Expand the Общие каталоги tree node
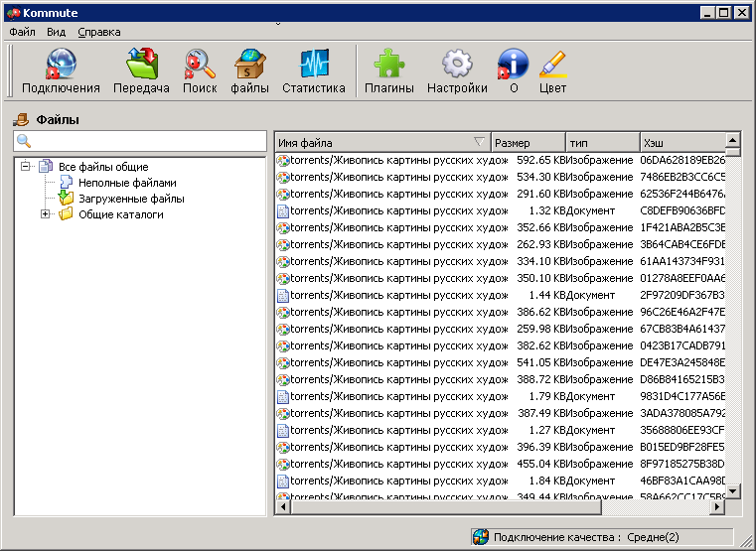 click(x=46, y=213)
